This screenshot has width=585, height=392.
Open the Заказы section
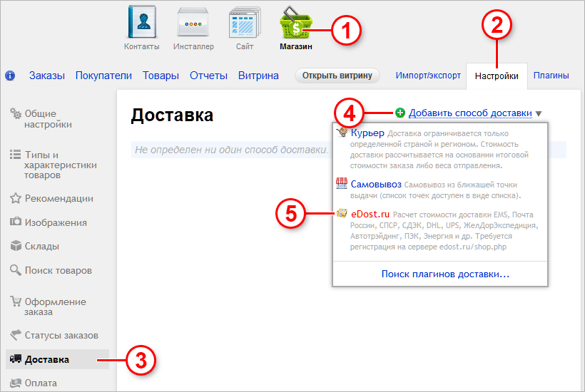point(47,76)
